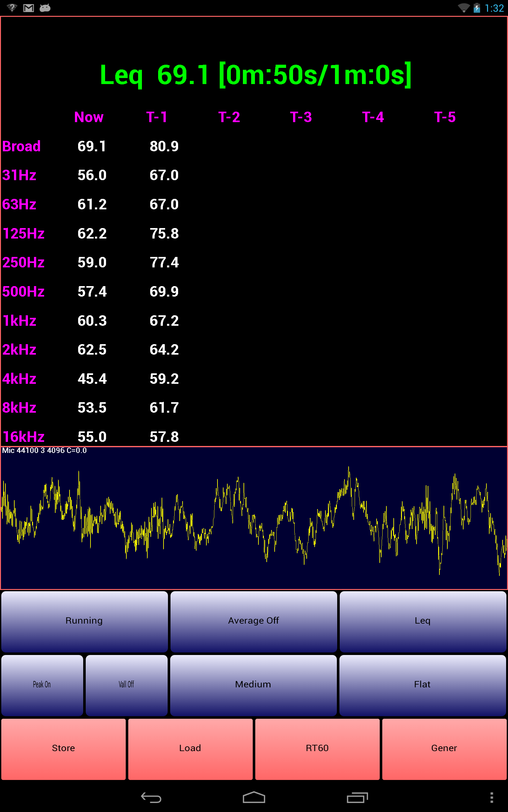
Task: Tap the 31Hz Now value 56.0
Action: (92, 175)
